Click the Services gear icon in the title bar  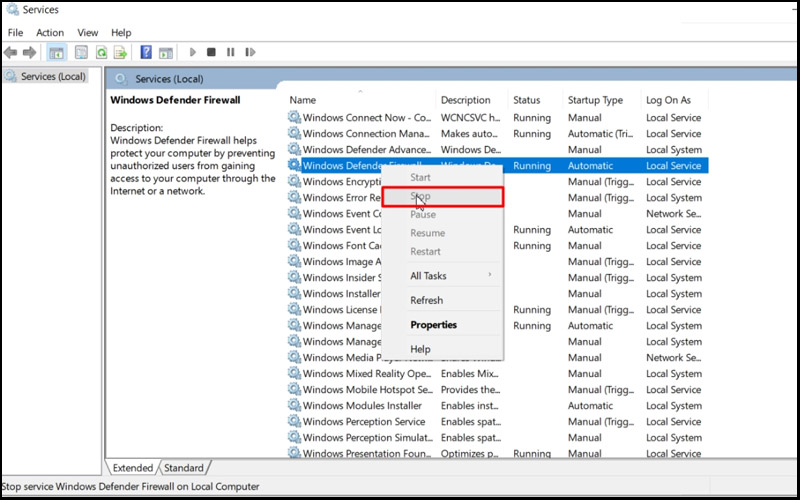tap(12, 9)
